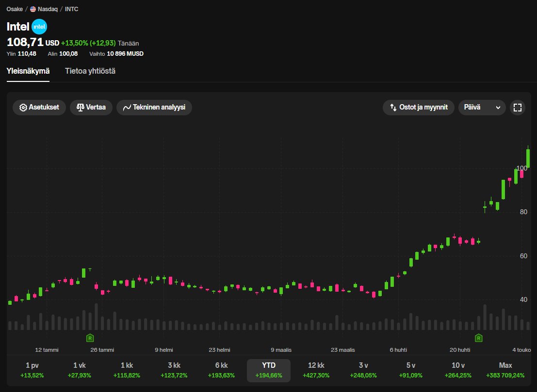Select the 1 kk time range
Image resolution: width=537 pixels, height=392 pixels.
(x=127, y=370)
